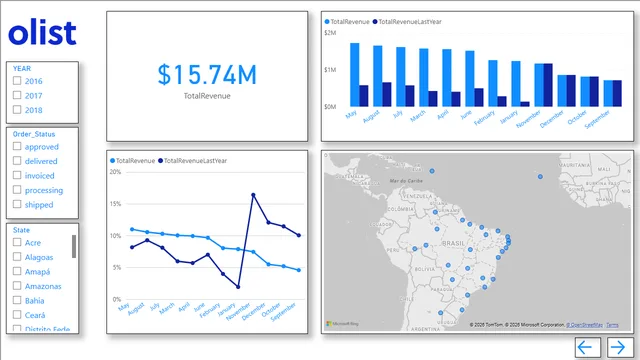Enable the processing order status filter

point(17,190)
